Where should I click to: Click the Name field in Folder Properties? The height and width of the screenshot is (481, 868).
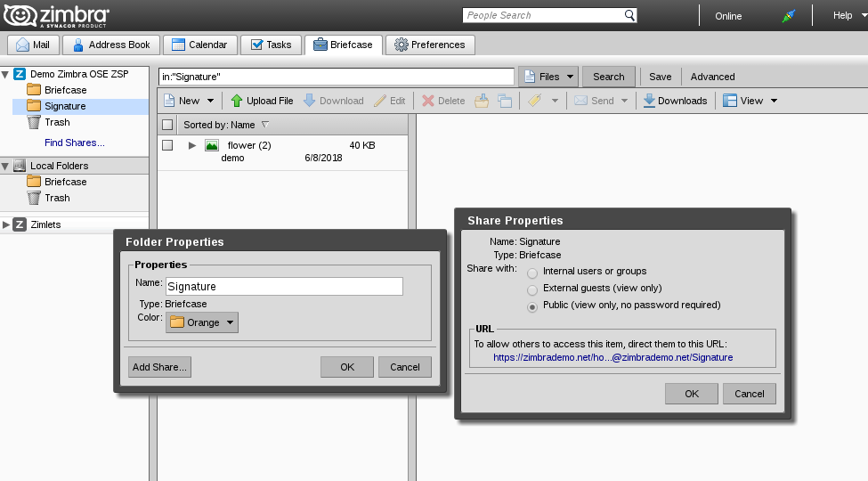[x=284, y=287]
